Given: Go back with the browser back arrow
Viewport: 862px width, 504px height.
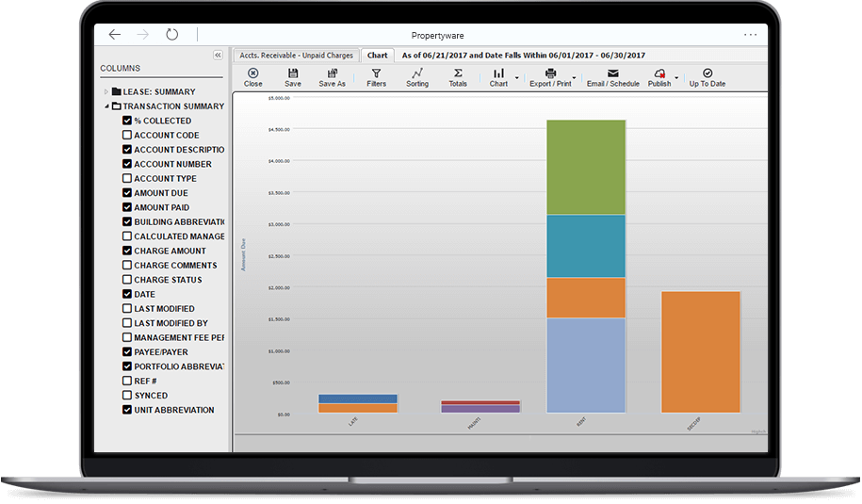Looking at the screenshot, I should pos(114,35).
